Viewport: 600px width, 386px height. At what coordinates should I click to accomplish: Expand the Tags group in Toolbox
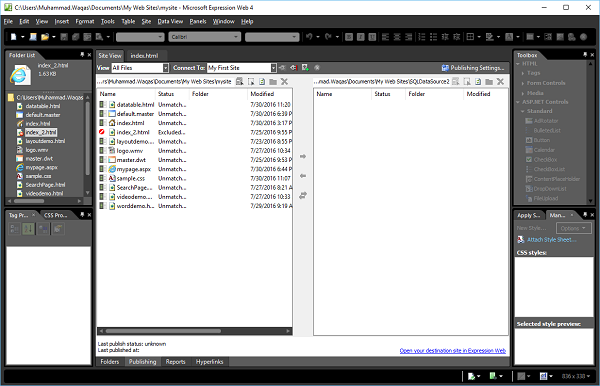523,73
